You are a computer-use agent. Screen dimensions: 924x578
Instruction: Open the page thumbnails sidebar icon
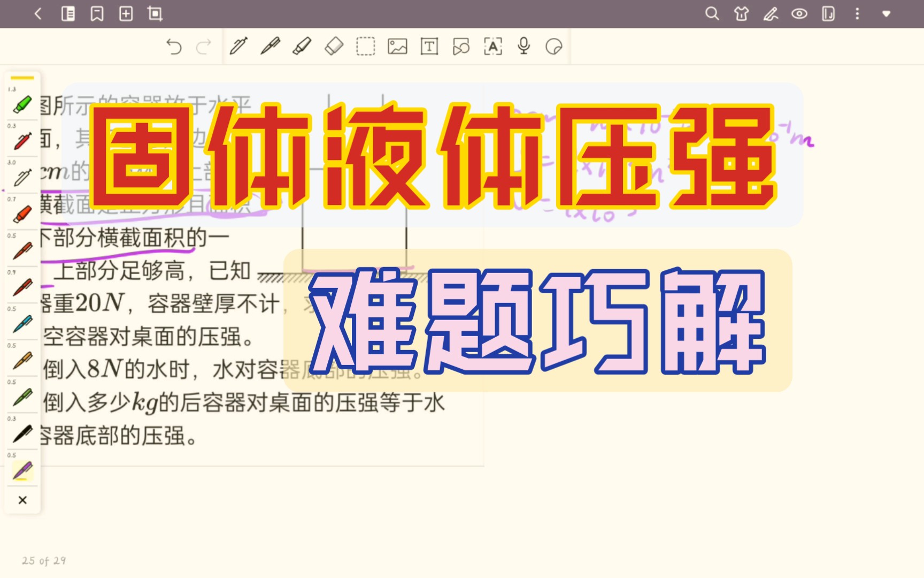pos(68,14)
